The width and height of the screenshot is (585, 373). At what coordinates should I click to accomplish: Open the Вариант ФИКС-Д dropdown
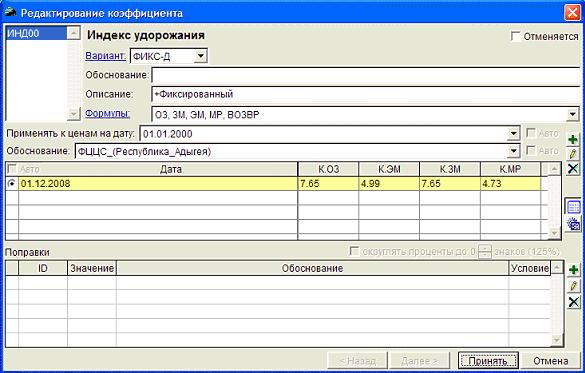click(200, 56)
